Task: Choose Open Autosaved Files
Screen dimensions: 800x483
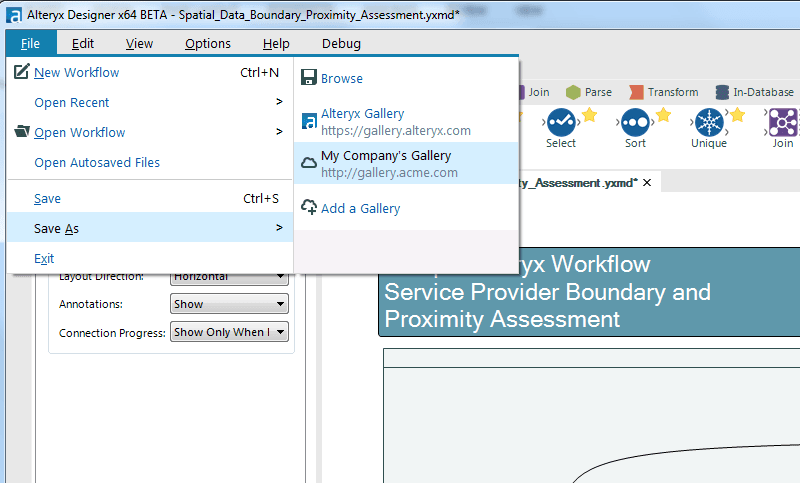Action: pos(149,162)
